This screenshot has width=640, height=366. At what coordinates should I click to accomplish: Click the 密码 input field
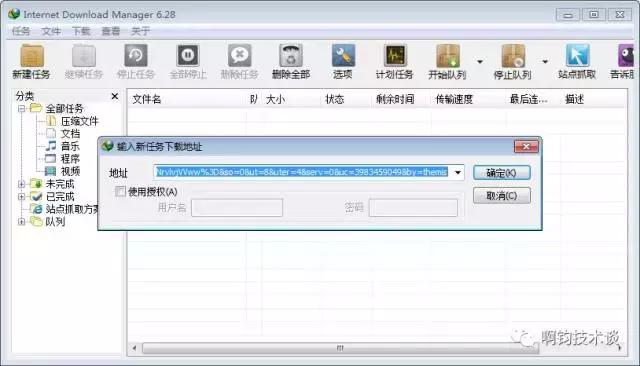[413, 208]
